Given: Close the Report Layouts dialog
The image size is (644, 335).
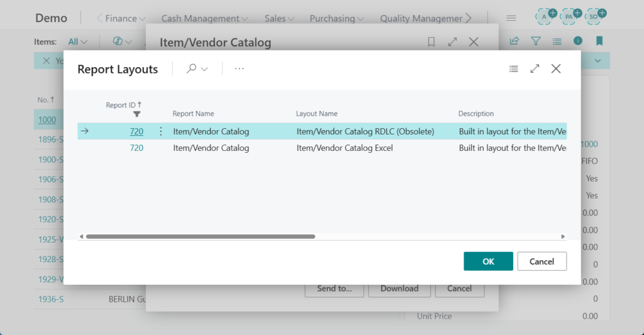Looking at the screenshot, I should pyautogui.click(x=556, y=69).
